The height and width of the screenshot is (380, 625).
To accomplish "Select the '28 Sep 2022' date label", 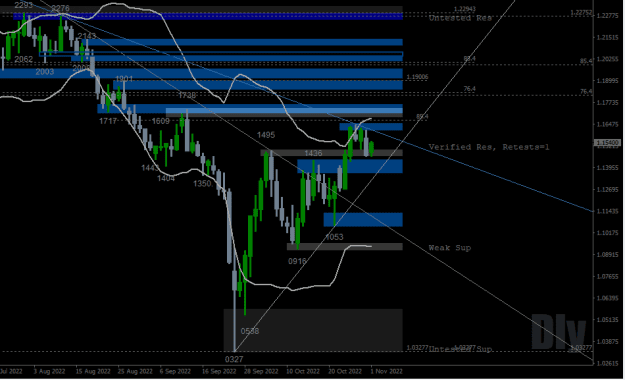I will click(260, 371).
